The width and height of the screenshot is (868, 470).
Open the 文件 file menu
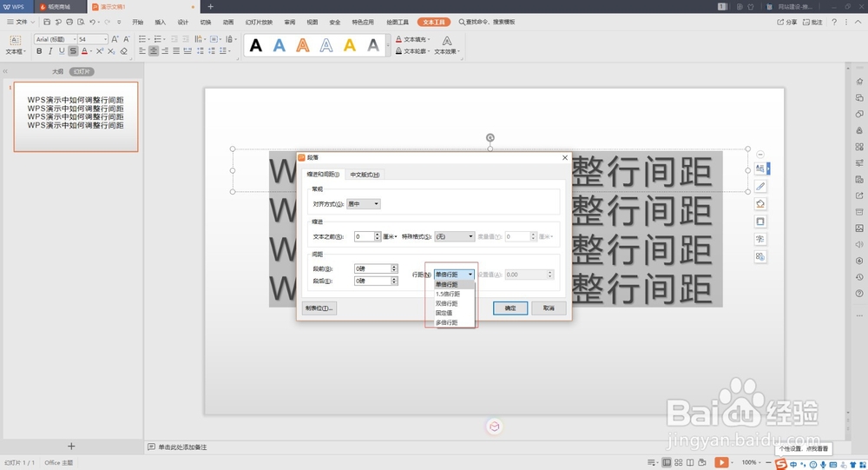[21, 23]
